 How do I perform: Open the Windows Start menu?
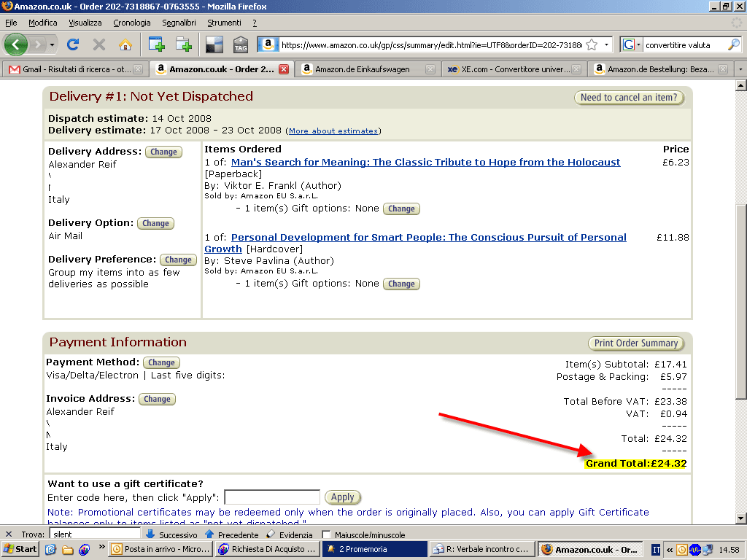[x=20, y=549]
